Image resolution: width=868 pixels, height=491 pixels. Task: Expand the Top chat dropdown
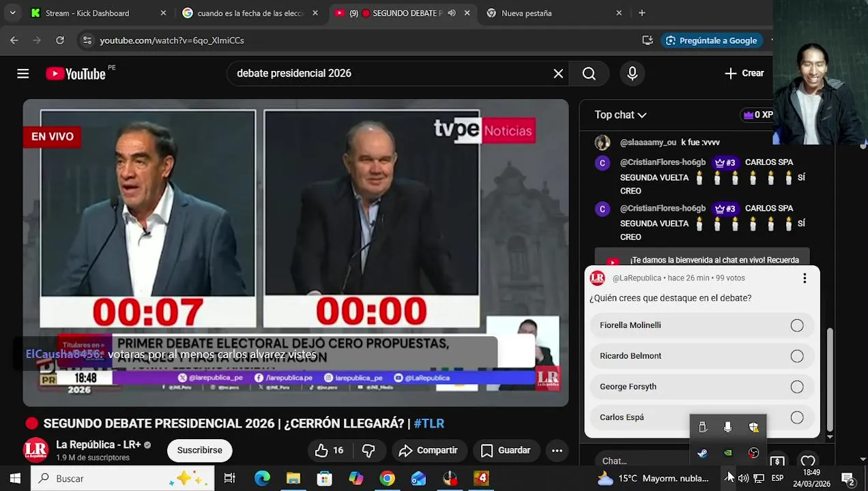[620, 115]
